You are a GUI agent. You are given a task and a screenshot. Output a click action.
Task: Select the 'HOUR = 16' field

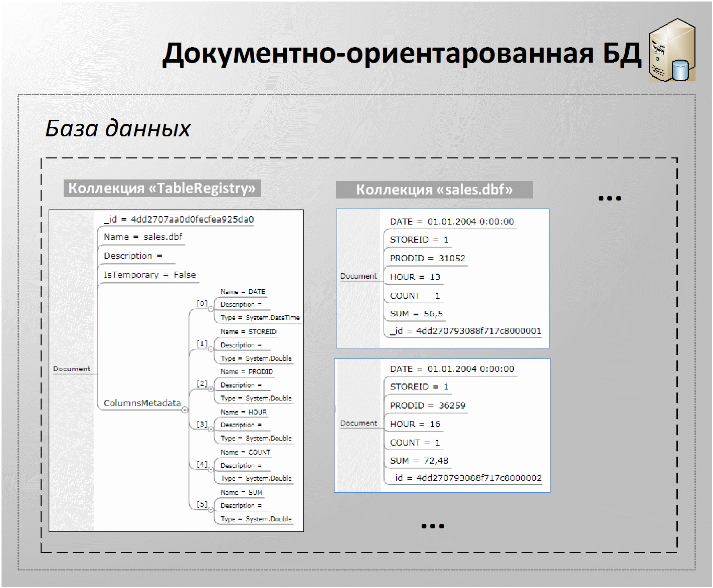coord(415,424)
